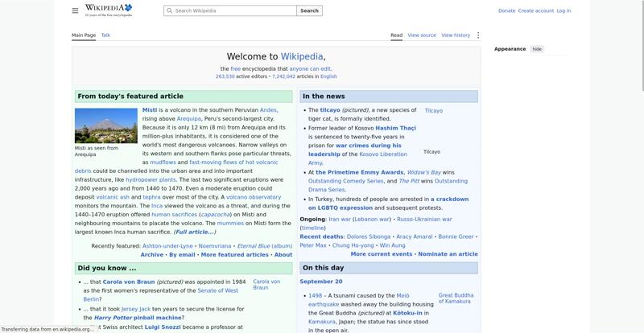The width and height of the screenshot is (644, 333).
Task: Open the Donate link
Action: pos(506,10)
